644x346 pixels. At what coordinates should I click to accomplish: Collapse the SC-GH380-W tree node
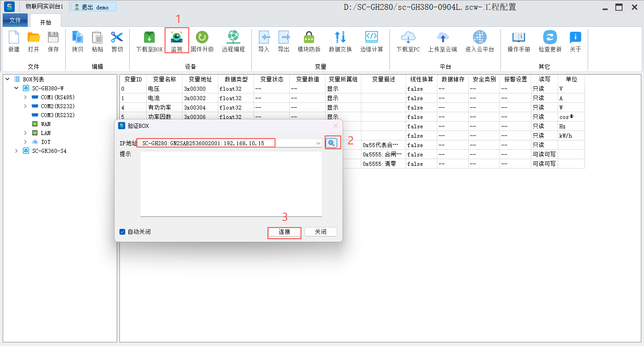(x=17, y=88)
